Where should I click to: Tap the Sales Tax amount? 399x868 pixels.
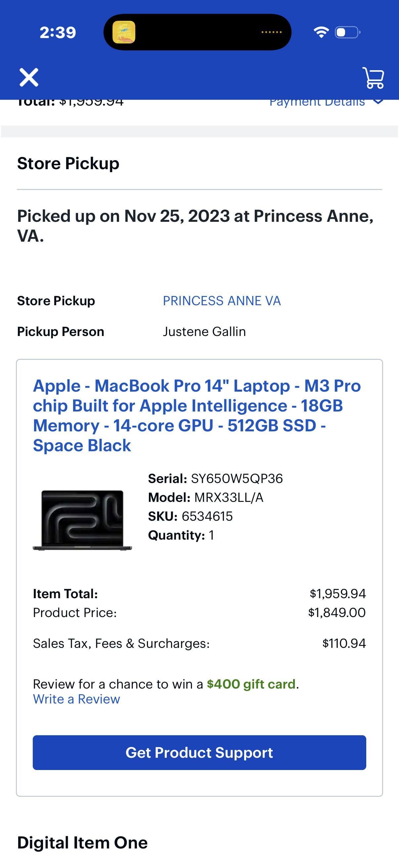pyautogui.click(x=344, y=643)
